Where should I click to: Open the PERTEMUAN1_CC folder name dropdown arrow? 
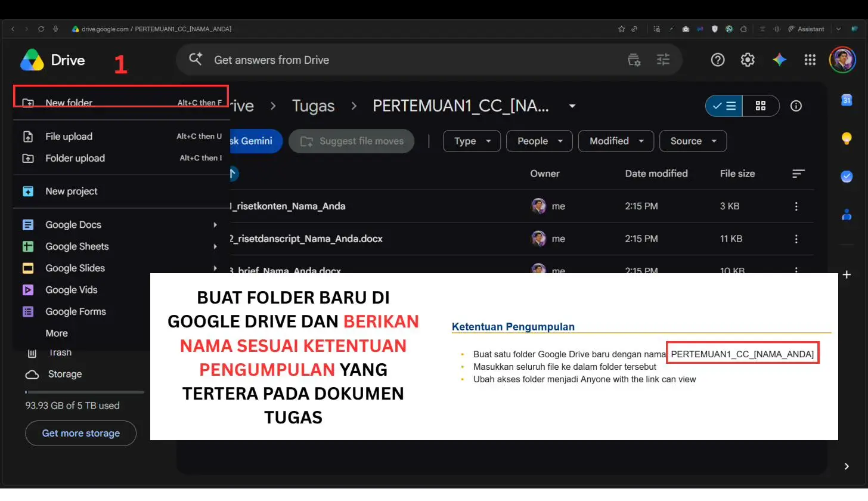pos(572,106)
